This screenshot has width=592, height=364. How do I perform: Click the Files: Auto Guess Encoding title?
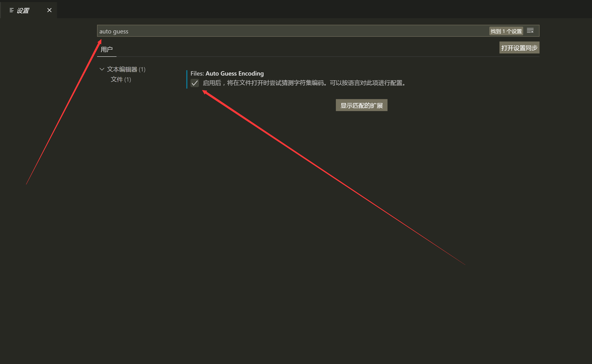227,74
